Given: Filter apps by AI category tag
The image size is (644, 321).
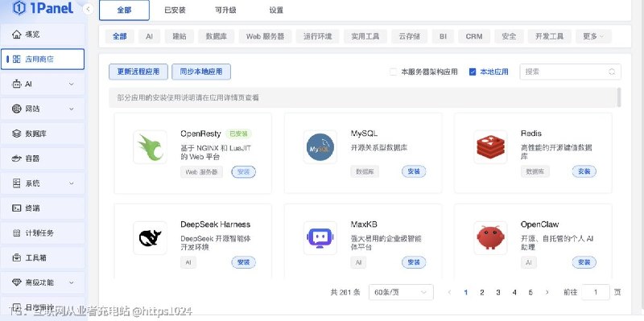Looking at the screenshot, I should click(149, 36).
